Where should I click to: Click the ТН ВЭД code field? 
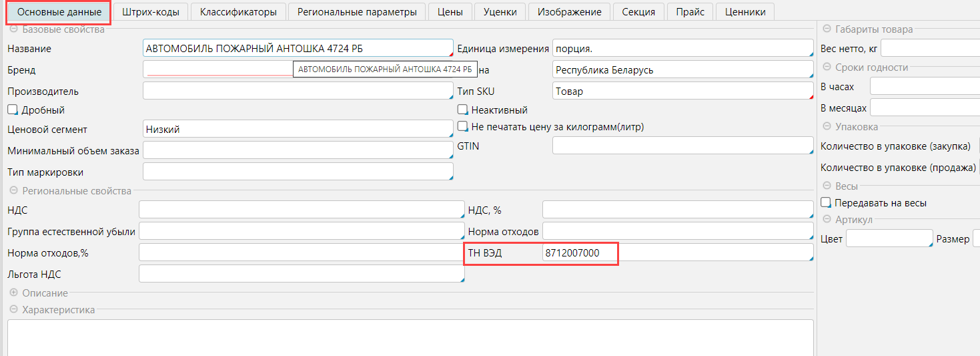tap(677, 253)
